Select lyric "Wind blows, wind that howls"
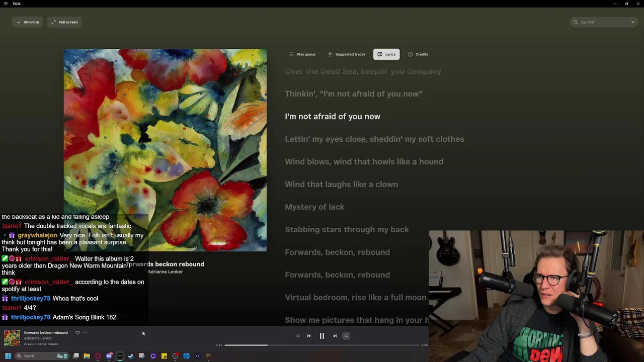The width and height of the screenshot is (644, 362). click(364, 161)
